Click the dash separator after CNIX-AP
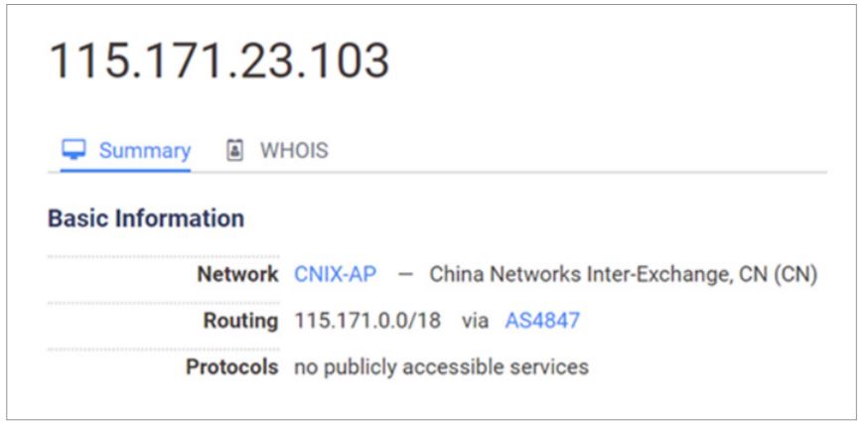868x431 pixels. point(404,274)
